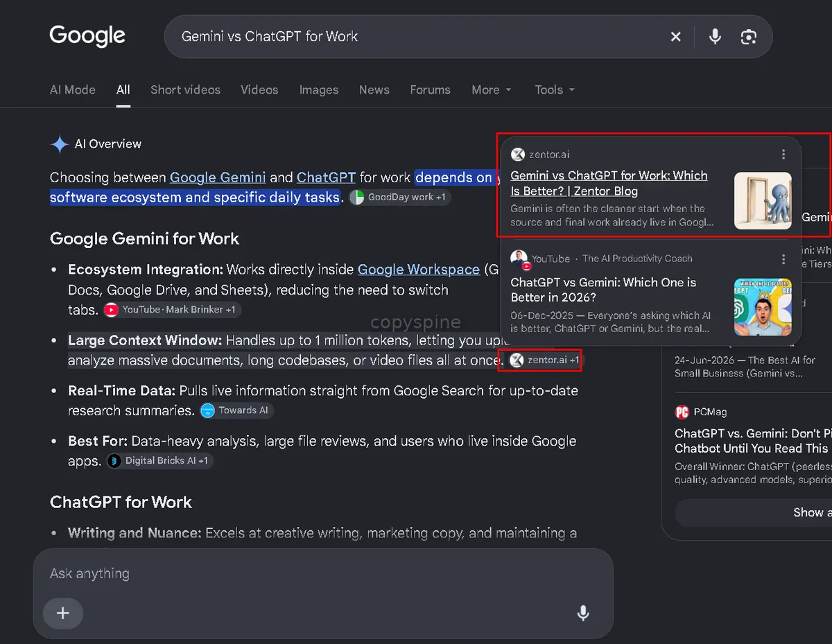Select the All results tab
832x644 pixels.
pyautogui.click(x=123, y=89)
